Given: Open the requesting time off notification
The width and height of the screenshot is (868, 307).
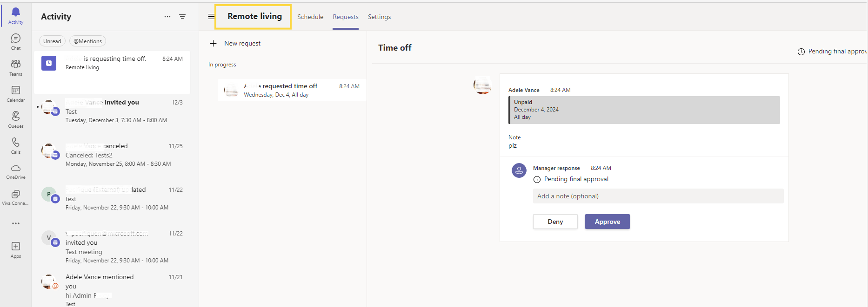Looking at the screenshot, I should point(112,72).
